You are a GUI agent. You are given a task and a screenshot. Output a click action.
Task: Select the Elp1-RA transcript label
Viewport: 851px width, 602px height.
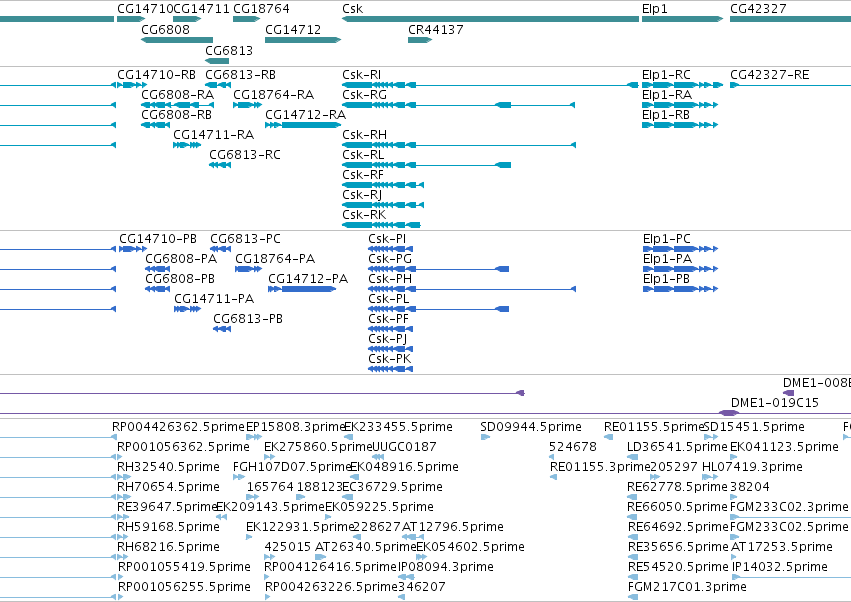(667, 94)
